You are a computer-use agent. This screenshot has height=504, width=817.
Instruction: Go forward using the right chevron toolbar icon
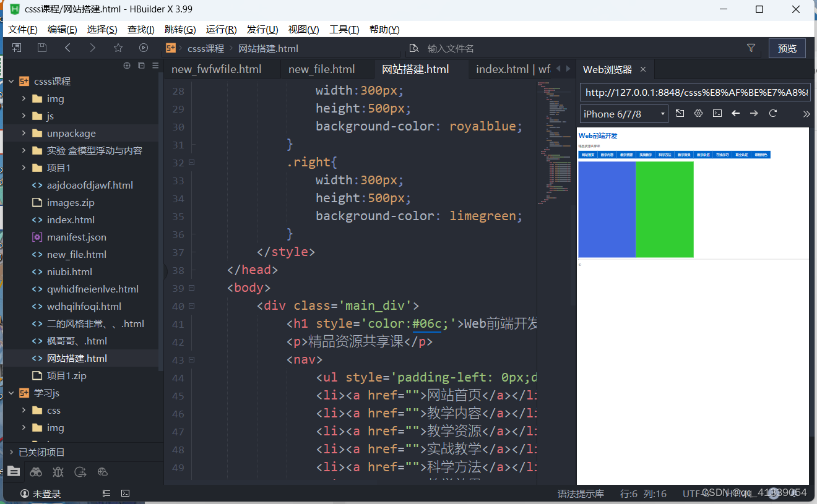tap(93, 48)
